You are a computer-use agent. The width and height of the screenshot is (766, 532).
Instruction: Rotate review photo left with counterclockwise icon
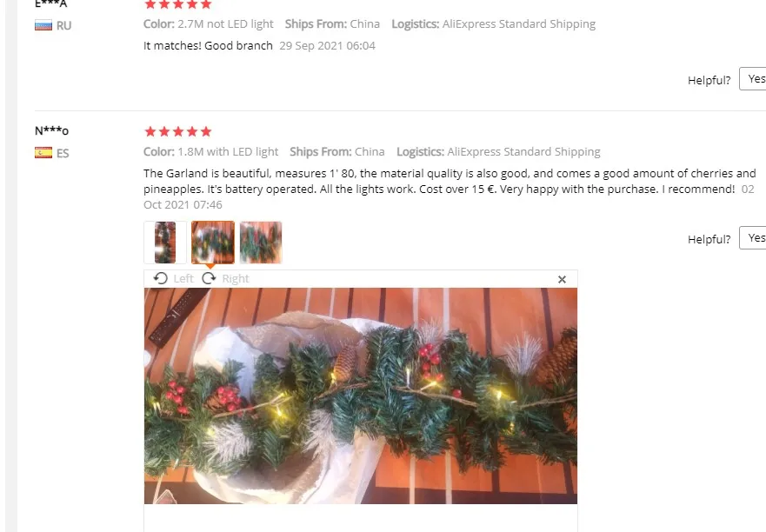click(x=160, y=278)
